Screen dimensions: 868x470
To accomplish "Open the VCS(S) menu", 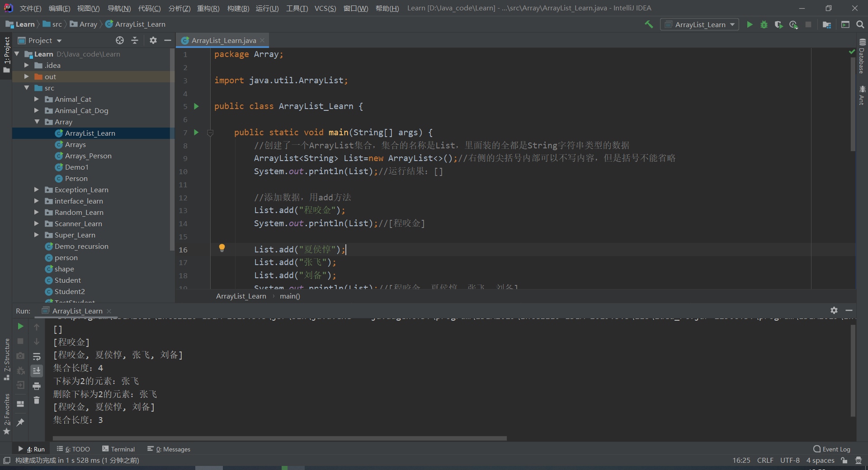I will pyautogui.click(x=325, y=8).
